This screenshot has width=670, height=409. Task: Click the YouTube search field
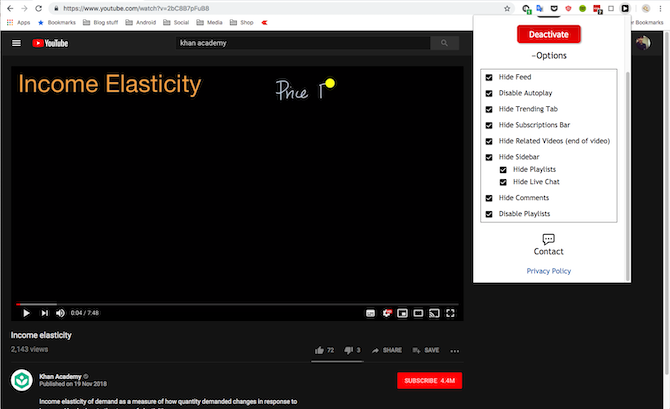point(303,43)
